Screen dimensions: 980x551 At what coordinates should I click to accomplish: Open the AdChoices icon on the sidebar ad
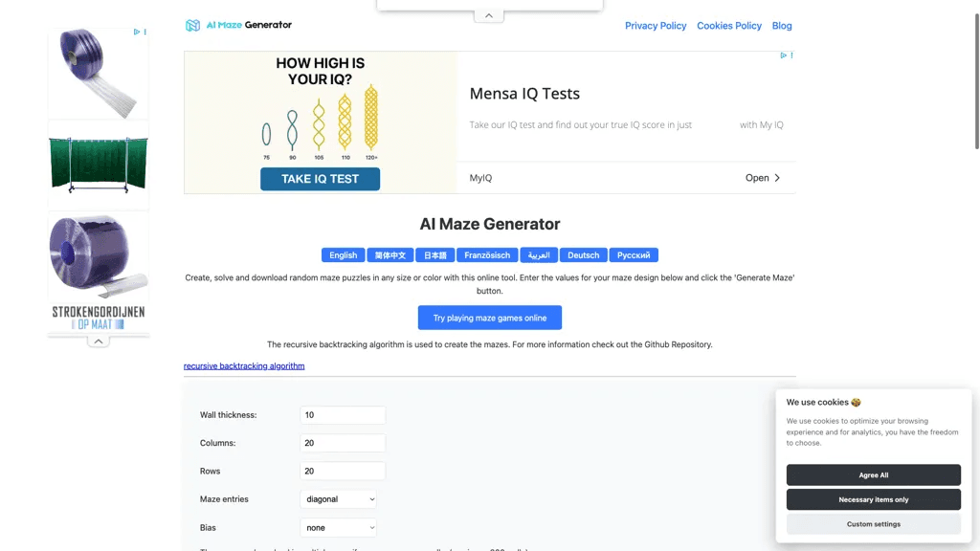136,32
